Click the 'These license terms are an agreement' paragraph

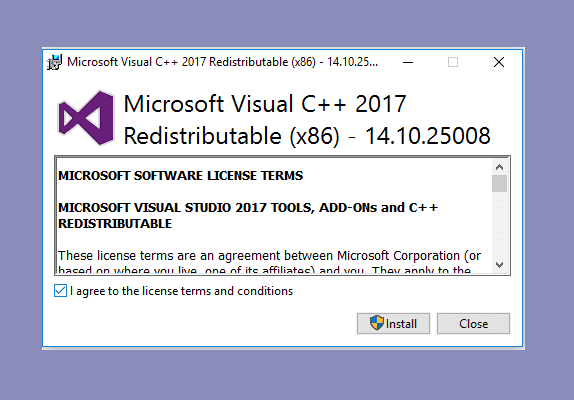click(x=269, y=255)
